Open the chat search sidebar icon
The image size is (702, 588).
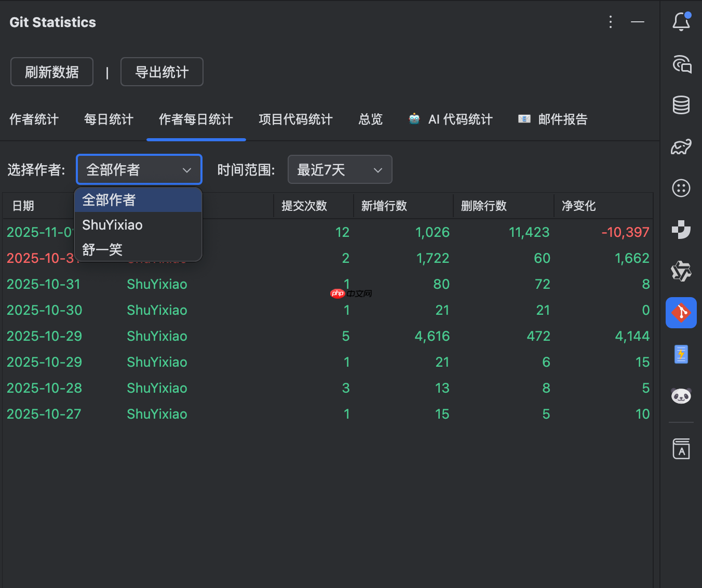tap(681, 64)
